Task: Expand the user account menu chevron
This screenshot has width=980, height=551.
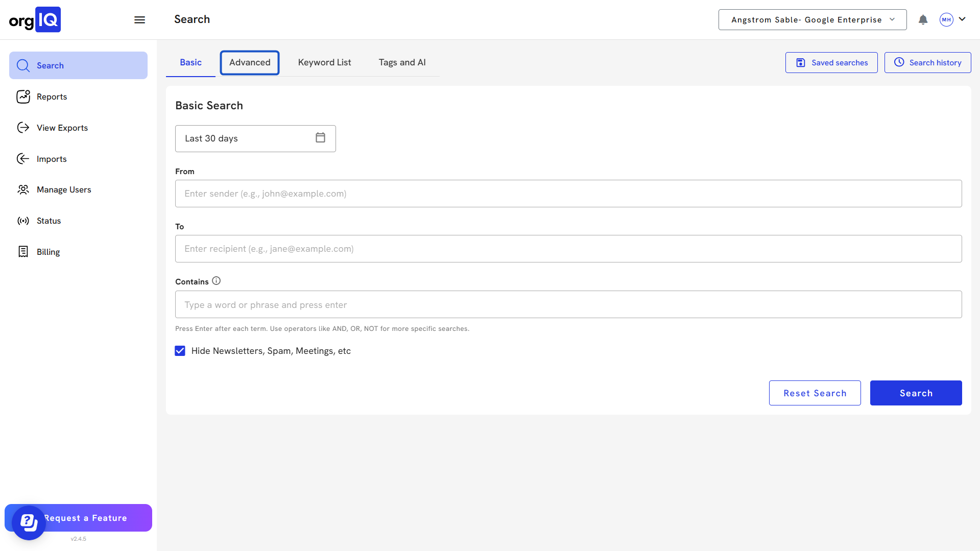Action: (962, 19)
